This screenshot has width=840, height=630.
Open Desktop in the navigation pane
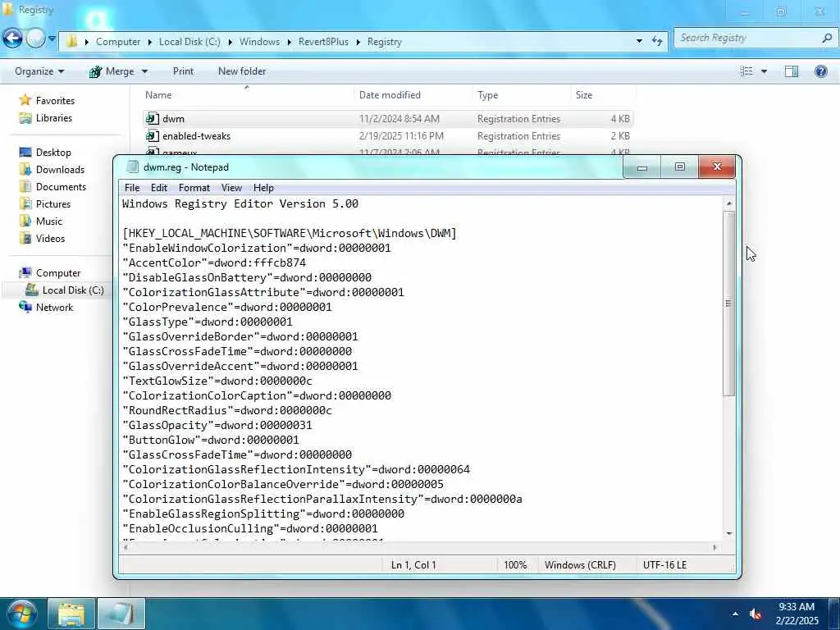[x=53, y=153]
